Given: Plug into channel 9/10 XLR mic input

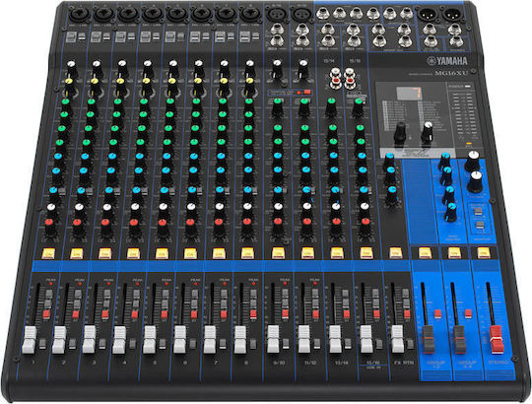Looking at the screenshot, I should click(x=276, y=14).
